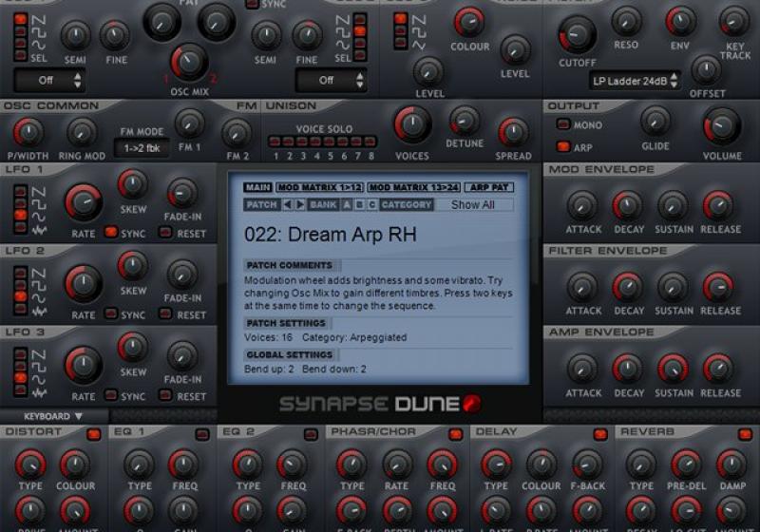
Task: Click the next patch arrow
Action: coord(300,204)
